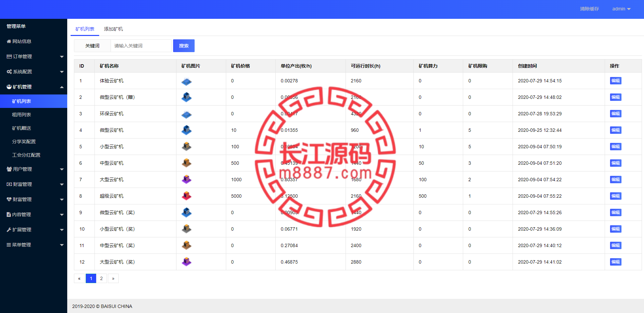
Task: Expand the 用户管理 arrow
Action: click(x=62, y=169)
